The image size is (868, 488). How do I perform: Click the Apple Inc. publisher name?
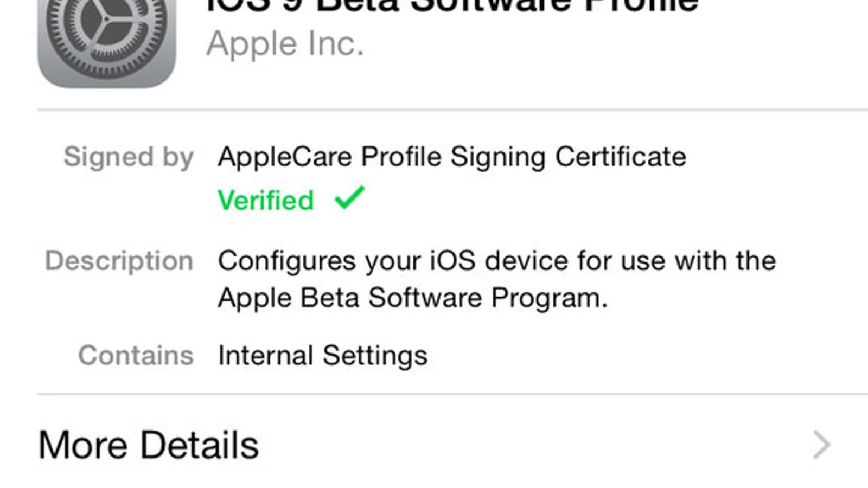tap(285, 43)
